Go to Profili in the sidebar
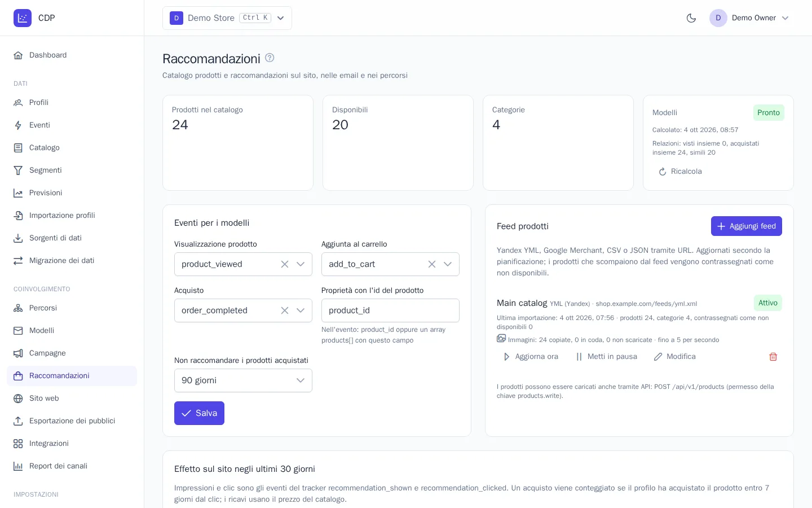This screenshot has height=508, width=812. click(72, 103)
